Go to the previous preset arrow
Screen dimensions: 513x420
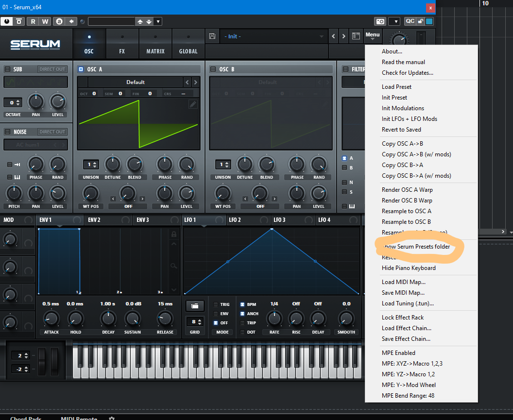(333, 36)
